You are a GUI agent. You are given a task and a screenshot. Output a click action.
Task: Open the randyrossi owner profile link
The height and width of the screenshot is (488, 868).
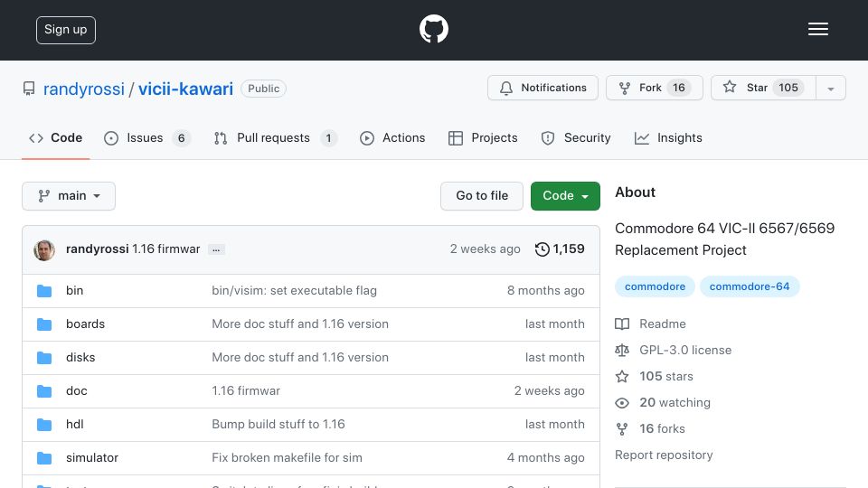[x=83, y=89]
